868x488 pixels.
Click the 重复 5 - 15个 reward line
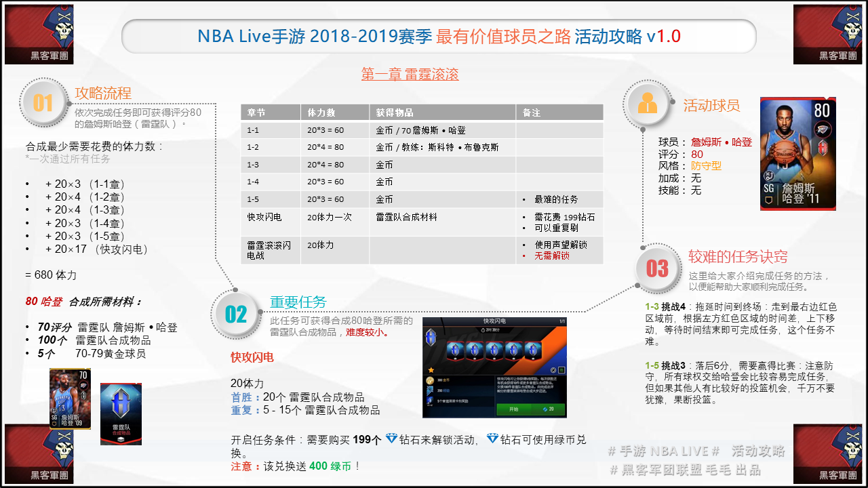pyautogui.click(x=305, y=410)
